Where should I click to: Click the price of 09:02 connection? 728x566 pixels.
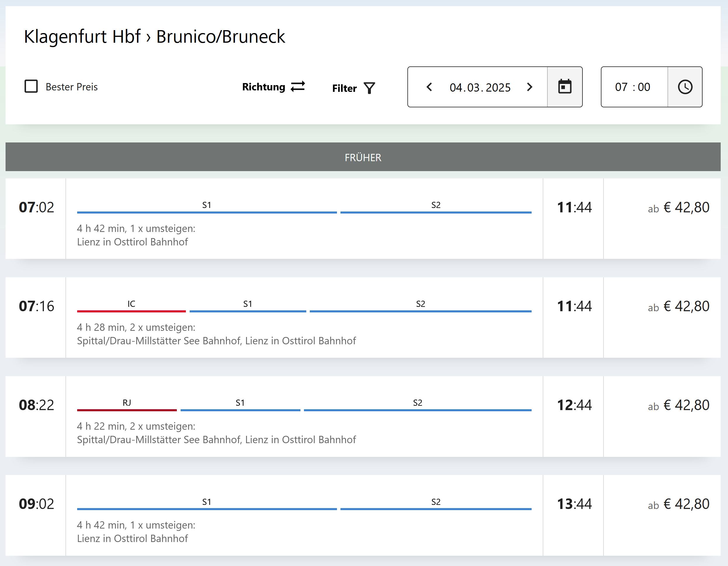pyautogui.click(x=678, y=504)
